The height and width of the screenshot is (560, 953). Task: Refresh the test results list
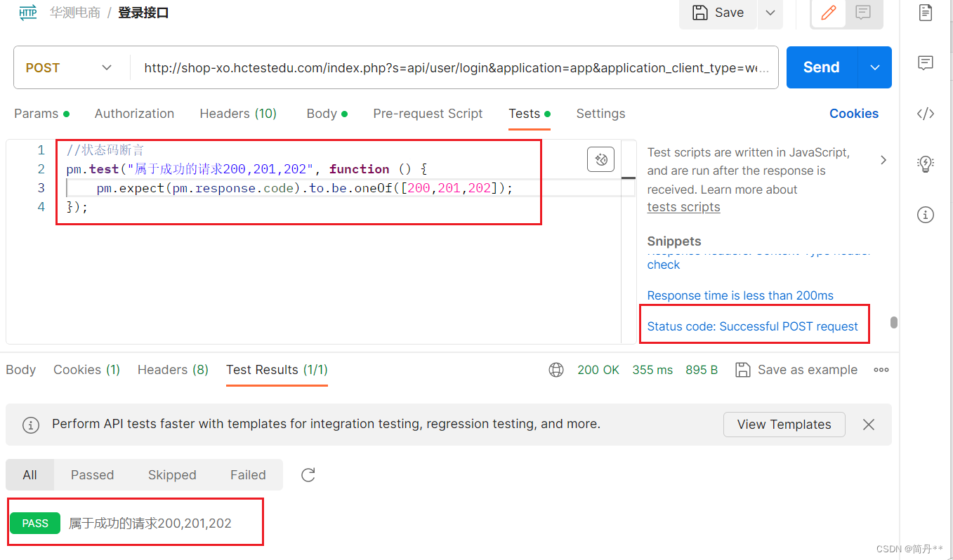pos(308,475)
